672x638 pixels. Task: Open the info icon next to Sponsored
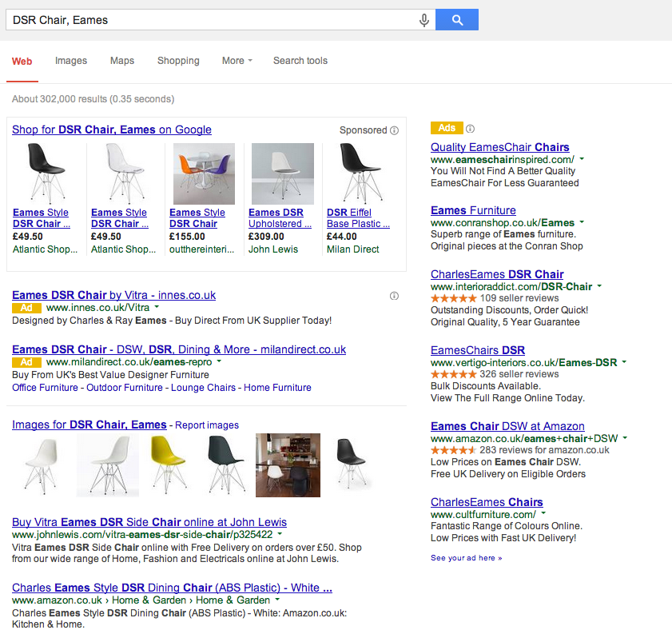point(394,130)
